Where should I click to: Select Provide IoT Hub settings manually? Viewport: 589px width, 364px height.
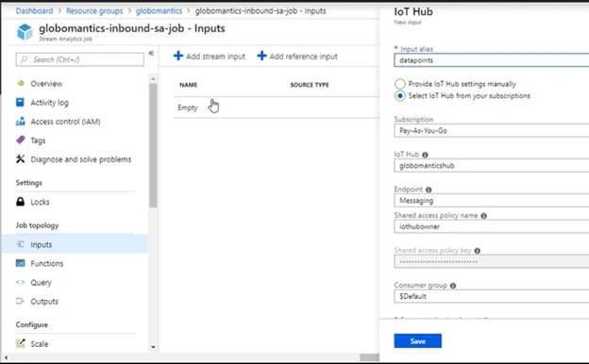pos(400,84)
